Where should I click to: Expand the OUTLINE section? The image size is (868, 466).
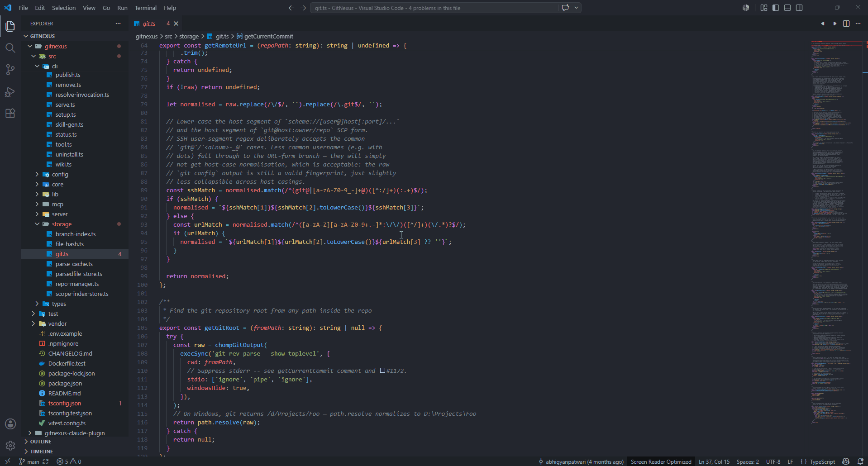(x=75, y=442)
